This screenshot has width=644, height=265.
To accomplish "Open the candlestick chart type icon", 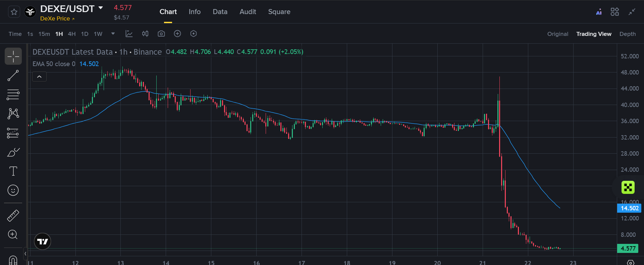I will pyautogui.click(x=145, y=34).
